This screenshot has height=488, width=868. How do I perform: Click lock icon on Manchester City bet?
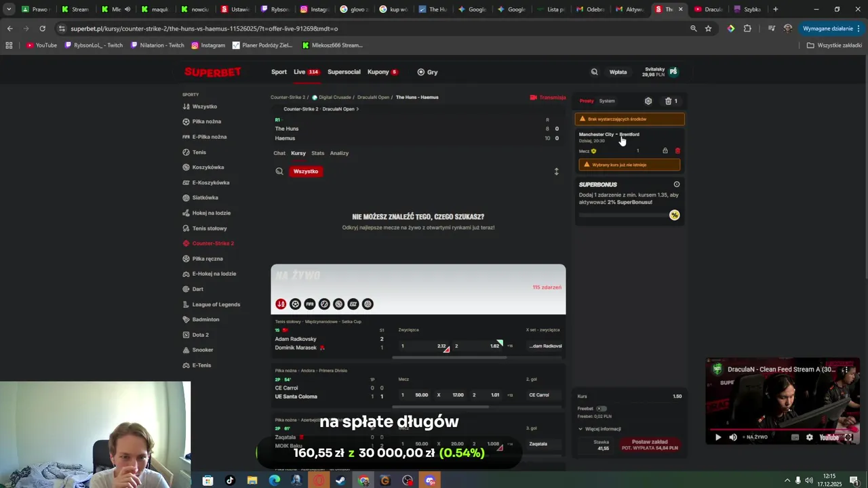coord(665,151)
